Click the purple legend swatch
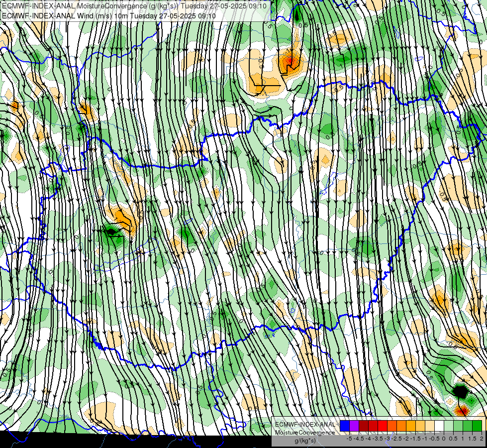Image resolution: width=487 pixels, height=448 pixels. [x=354, y=426]
